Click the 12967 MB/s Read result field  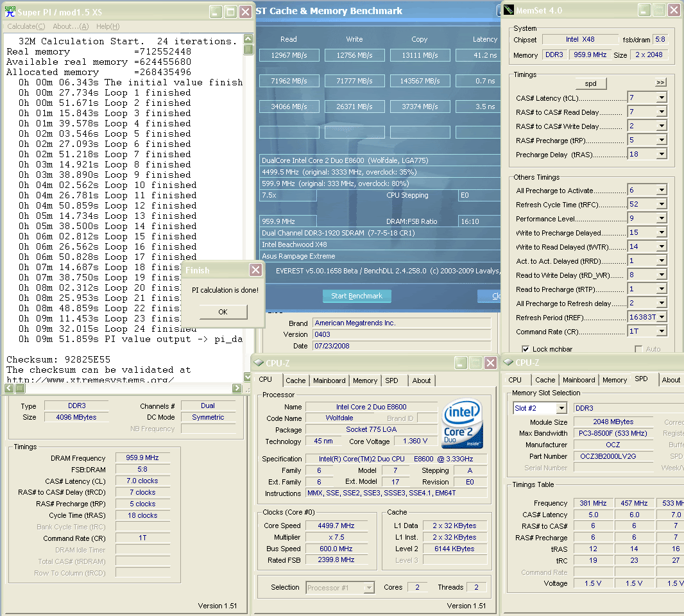[x=289, y=55]
